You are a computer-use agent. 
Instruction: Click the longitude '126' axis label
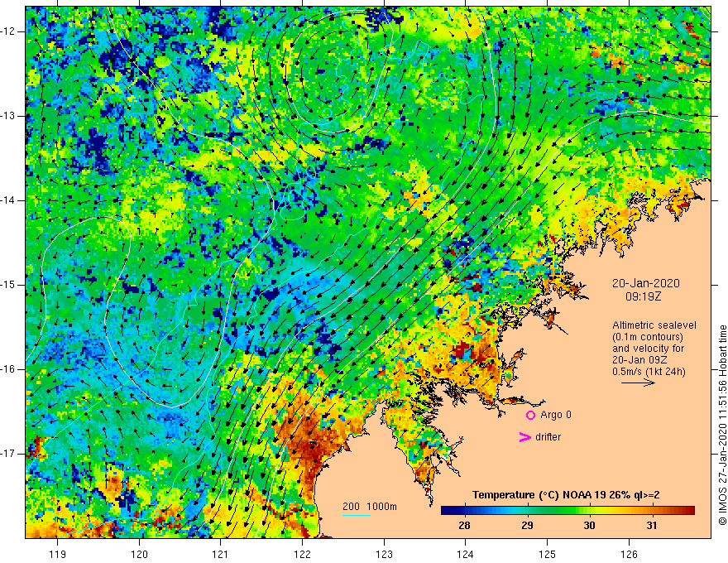click(629, 554)
